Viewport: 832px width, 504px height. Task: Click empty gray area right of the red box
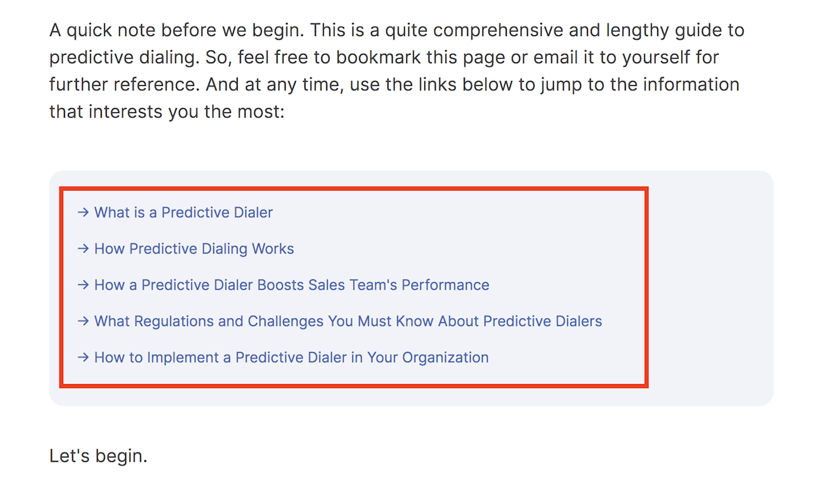coord(711,288)
